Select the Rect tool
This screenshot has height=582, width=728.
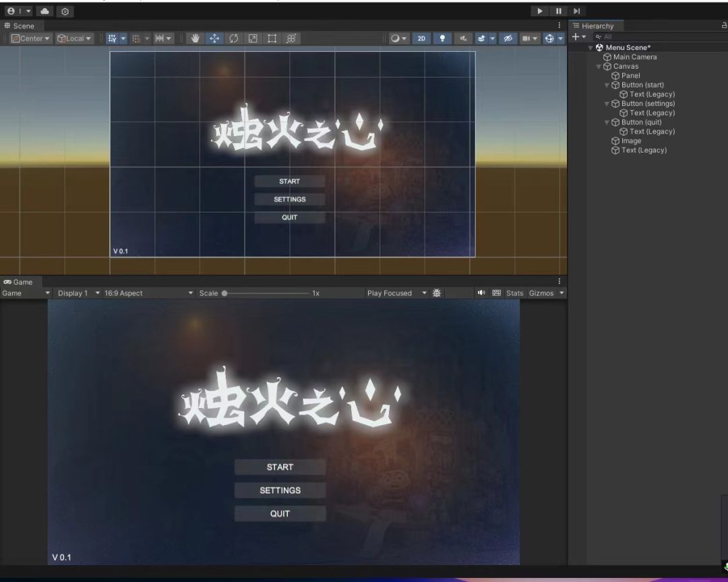[x=272, y=38]
